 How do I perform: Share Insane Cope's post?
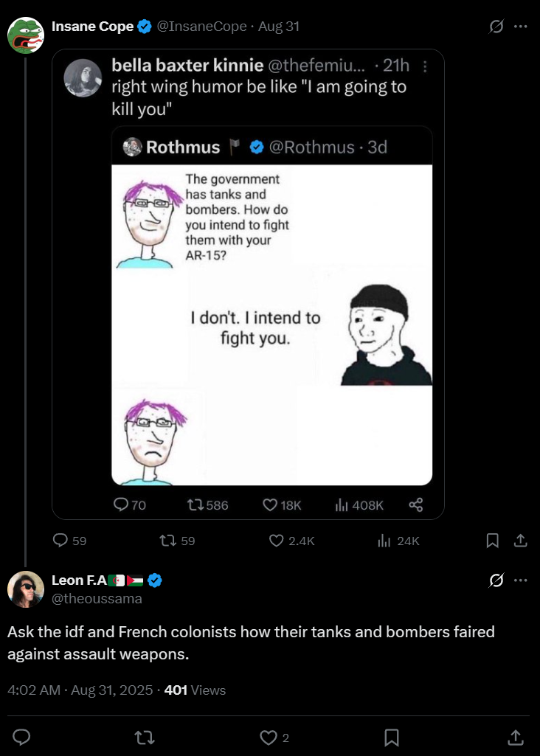[520, 541]
